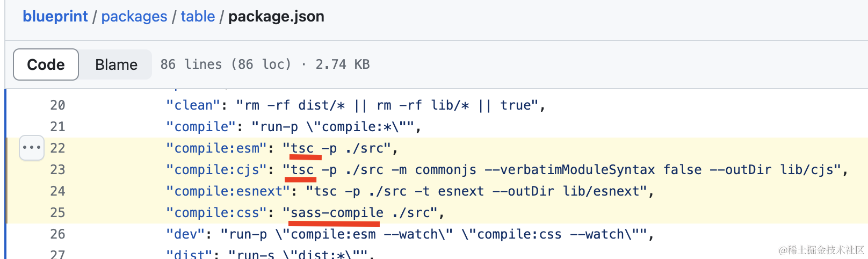Open the three-dots line actions menu
Viewport: 868px width, 259px height.
click(32, 148)
